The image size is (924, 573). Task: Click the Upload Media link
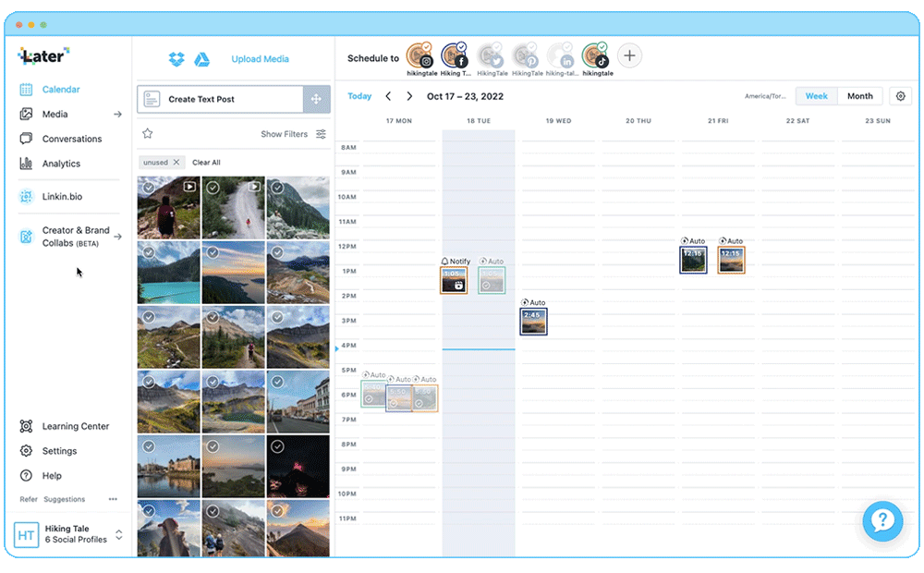pyautogui.click(x=260, y=59)
